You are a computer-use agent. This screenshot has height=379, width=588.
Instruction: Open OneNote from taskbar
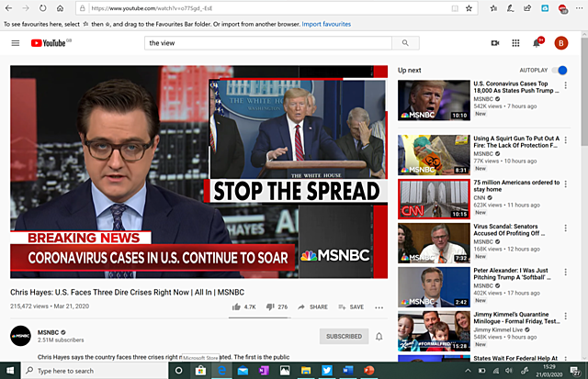[264, 371]
